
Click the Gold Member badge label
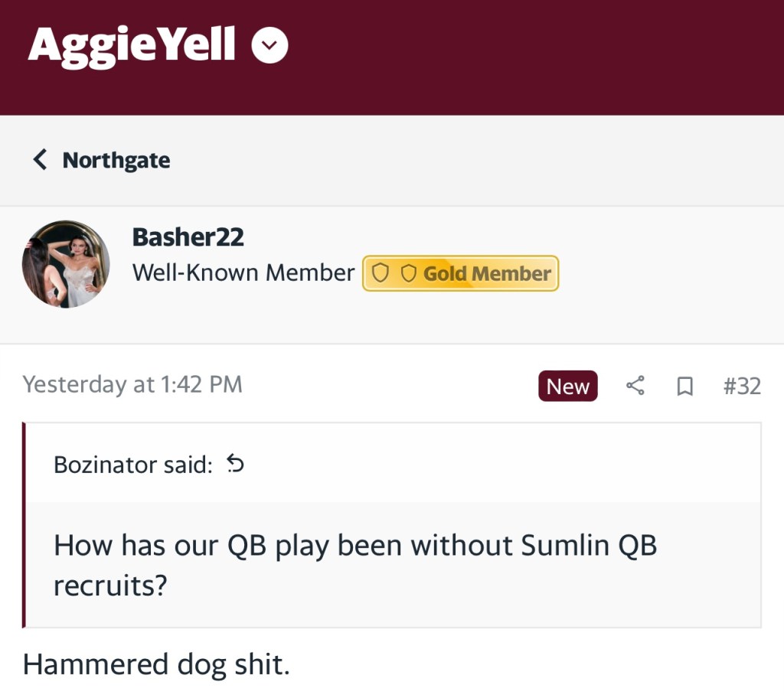coord(487,273)
